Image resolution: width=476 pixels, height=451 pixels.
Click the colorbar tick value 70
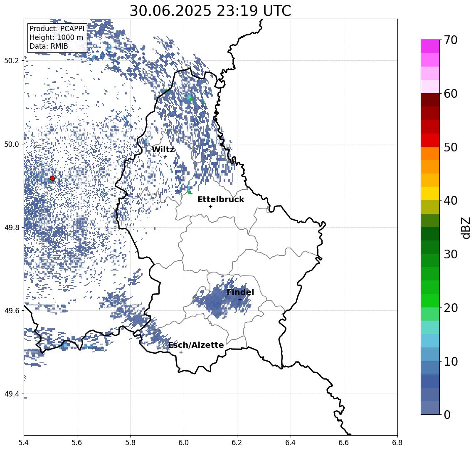pyautogui.click(x=451, y=40)
